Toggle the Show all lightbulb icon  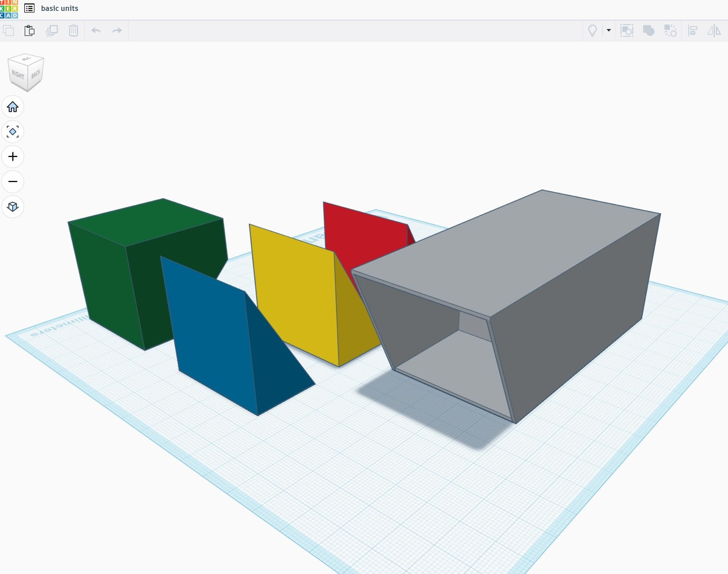(x=592, y=30)
